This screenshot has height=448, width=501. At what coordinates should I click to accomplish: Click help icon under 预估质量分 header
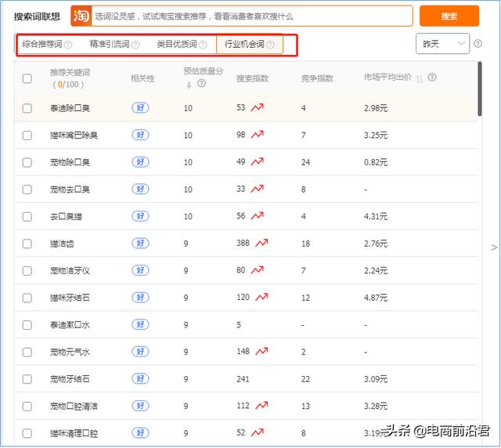[x=201, y=84]
